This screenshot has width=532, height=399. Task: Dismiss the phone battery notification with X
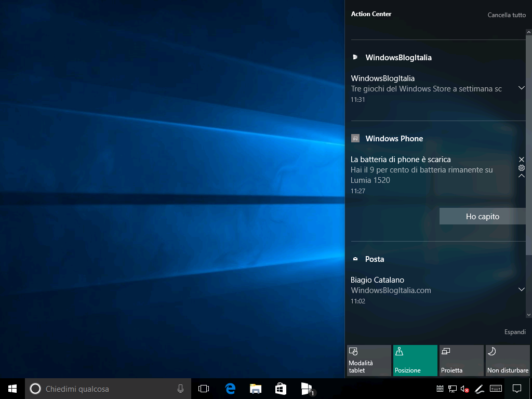coord(522,159)
